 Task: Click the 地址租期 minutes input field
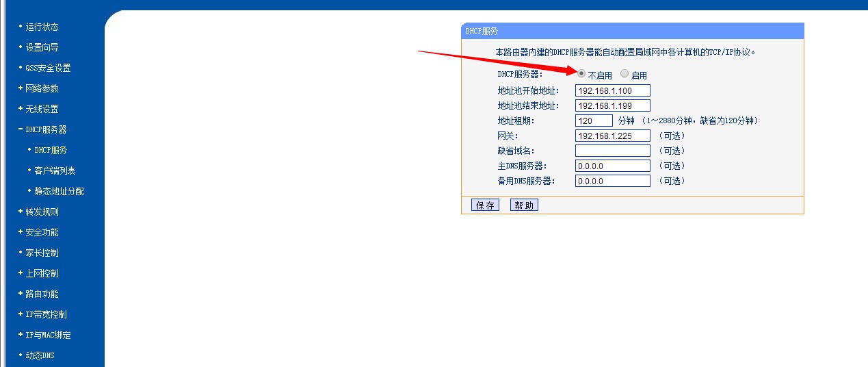click(x=594, y=121)
